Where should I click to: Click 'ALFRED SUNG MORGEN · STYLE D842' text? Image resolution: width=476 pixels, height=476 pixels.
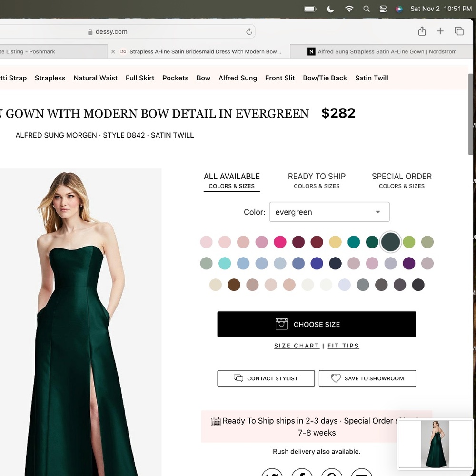[x=80, y=135]
